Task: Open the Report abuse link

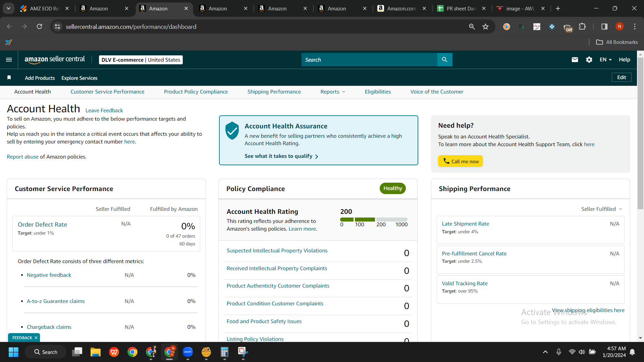Action: tap(23, 157)
